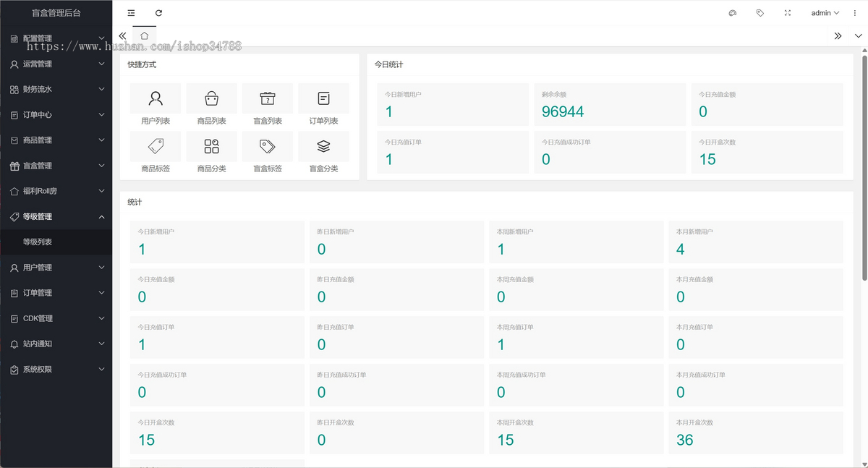868x468 pixels.
Task: Expand the 配置管理 menu
Action: click(x=56, y=38)
